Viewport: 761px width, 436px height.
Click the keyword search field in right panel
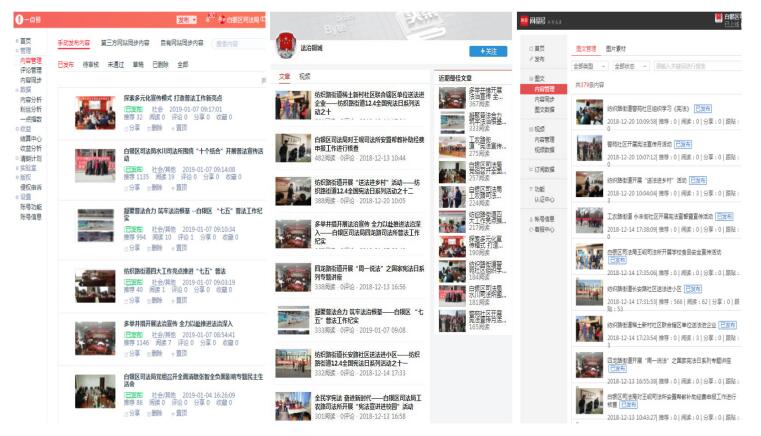coord(697,66)
